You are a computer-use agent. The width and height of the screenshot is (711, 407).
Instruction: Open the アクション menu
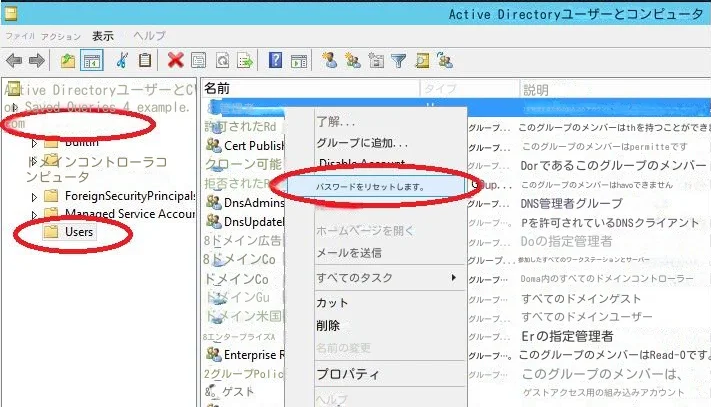[61, 36]
